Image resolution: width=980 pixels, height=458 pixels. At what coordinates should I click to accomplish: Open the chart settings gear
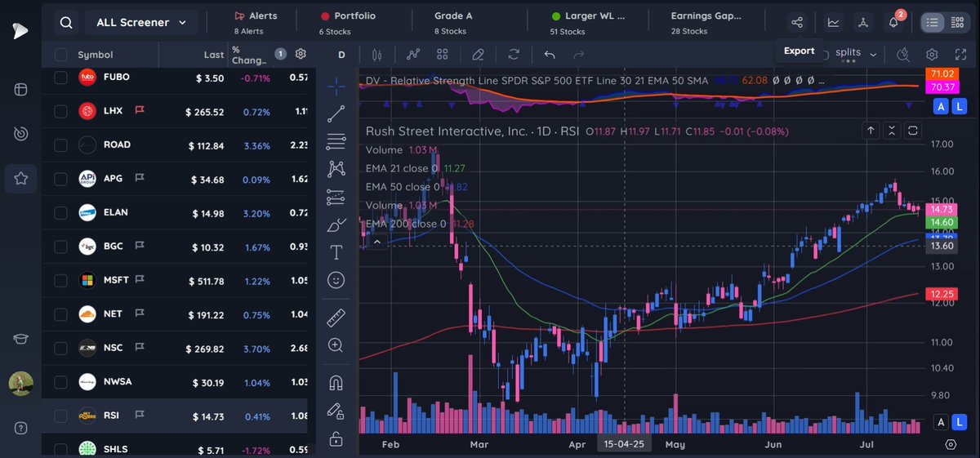(x=932, y=55)
